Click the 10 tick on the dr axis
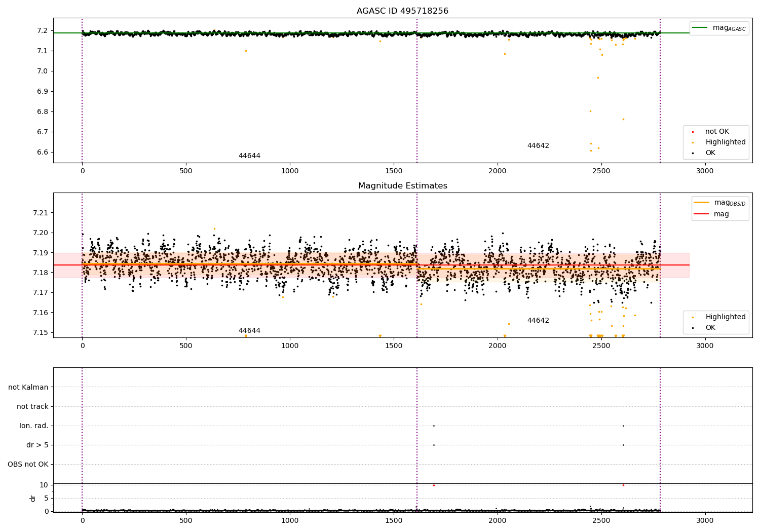Image resolution: width=760 pixels, height=532 pixels. coord(44,485)
